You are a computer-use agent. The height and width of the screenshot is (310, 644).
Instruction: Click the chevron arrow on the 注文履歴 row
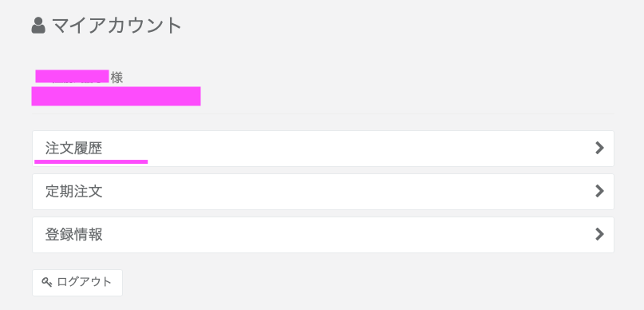[599, 148]
